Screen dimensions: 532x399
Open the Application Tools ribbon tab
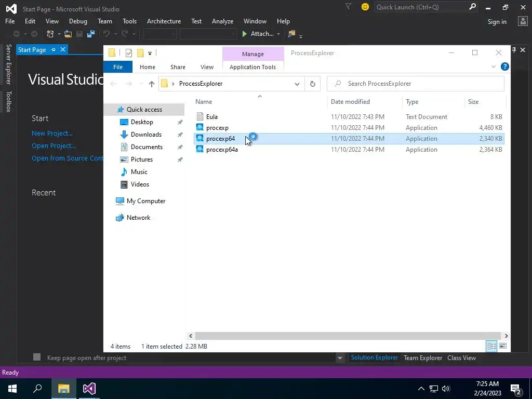[253, 67]
